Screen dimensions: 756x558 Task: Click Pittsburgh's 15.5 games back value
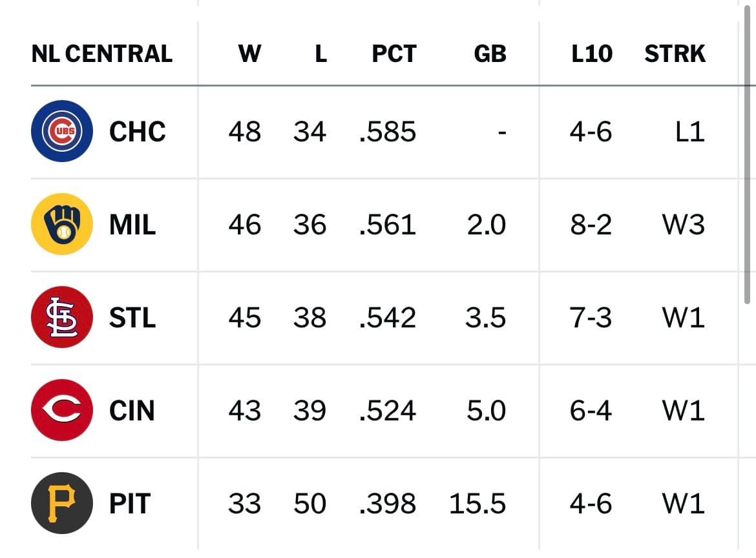[x=478, y=504]
